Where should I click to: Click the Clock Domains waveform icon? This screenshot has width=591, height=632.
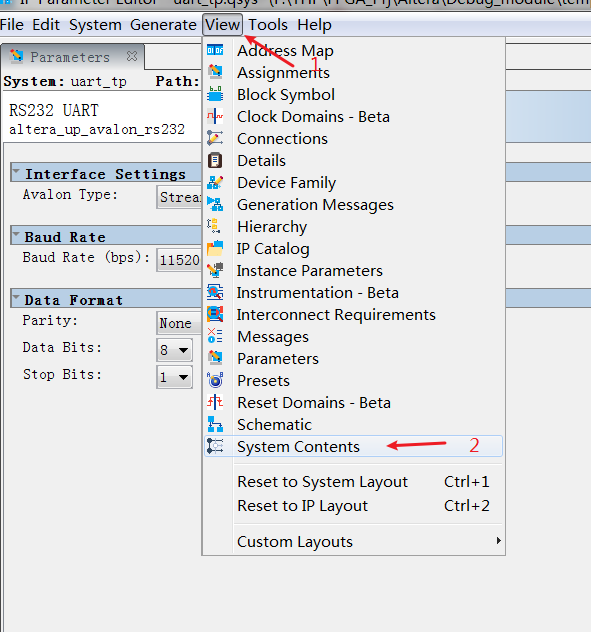[x=215, y=116]
